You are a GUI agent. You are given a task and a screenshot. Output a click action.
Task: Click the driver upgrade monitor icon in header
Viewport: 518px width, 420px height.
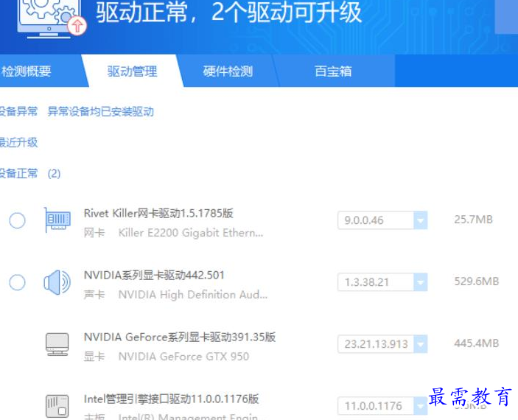52,19
